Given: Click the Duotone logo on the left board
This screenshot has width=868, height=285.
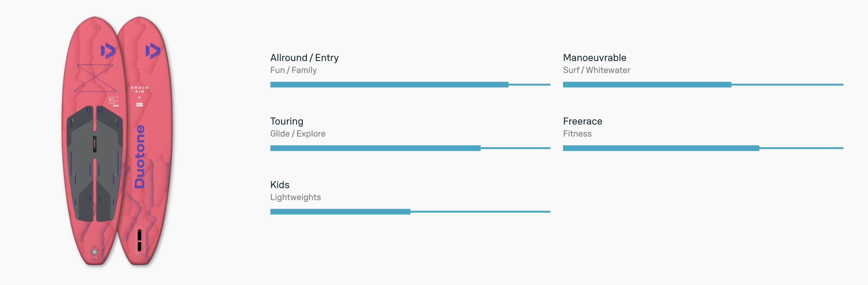Looking at the screenshot, I should (x=108, y=51).
